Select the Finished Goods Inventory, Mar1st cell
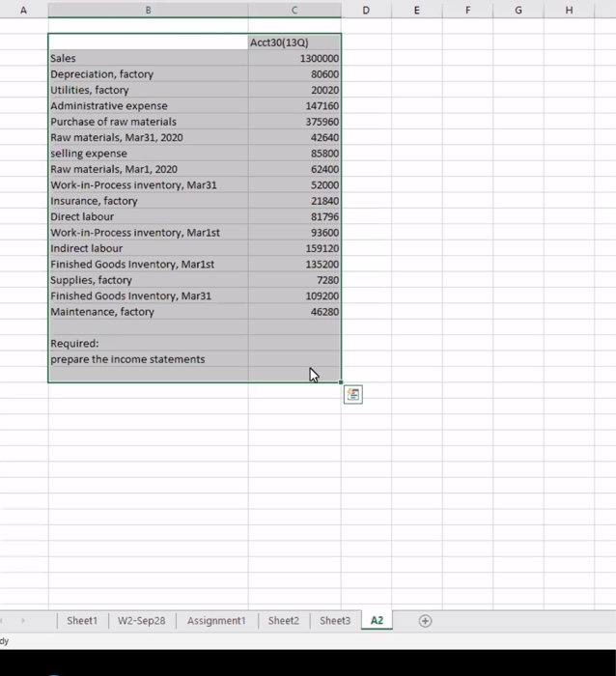Viewport: 616px width, 676px height. pos(149,265)
